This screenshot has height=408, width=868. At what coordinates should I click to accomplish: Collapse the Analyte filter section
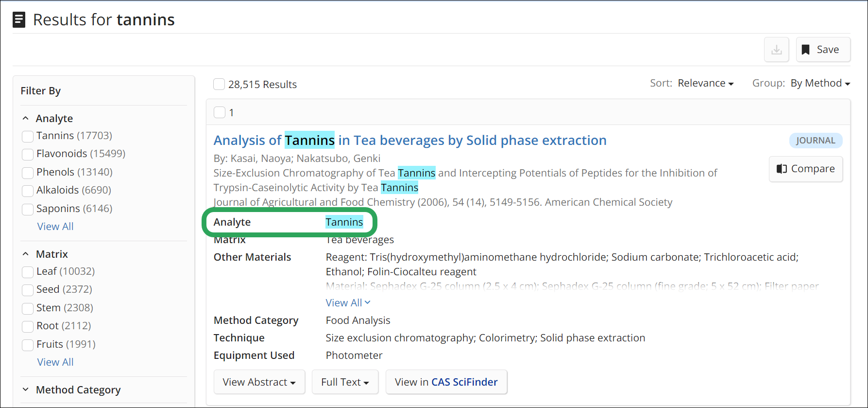(26, 118)
